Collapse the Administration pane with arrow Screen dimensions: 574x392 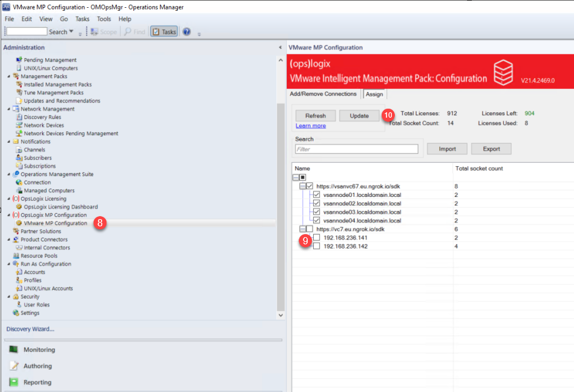[x=281, y=47]
